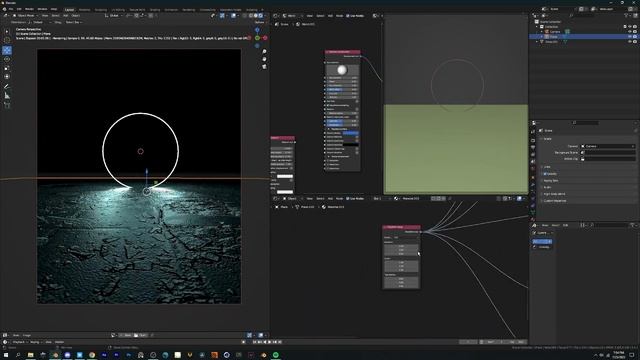The width and height of the screenshot is (640, 360).
Task: Select the Add Cube tool
Action: tap(7, 105)
